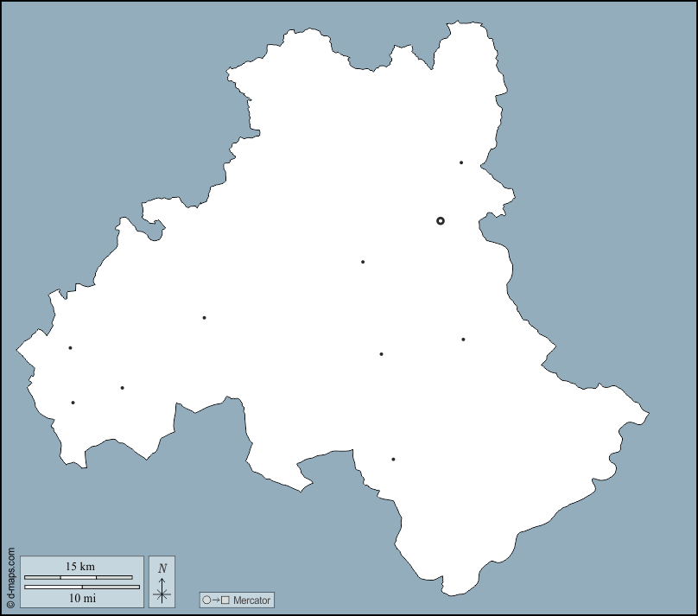Click the 15 km scale label
Screen dimensions: 698x616
(x=81, y=567)
